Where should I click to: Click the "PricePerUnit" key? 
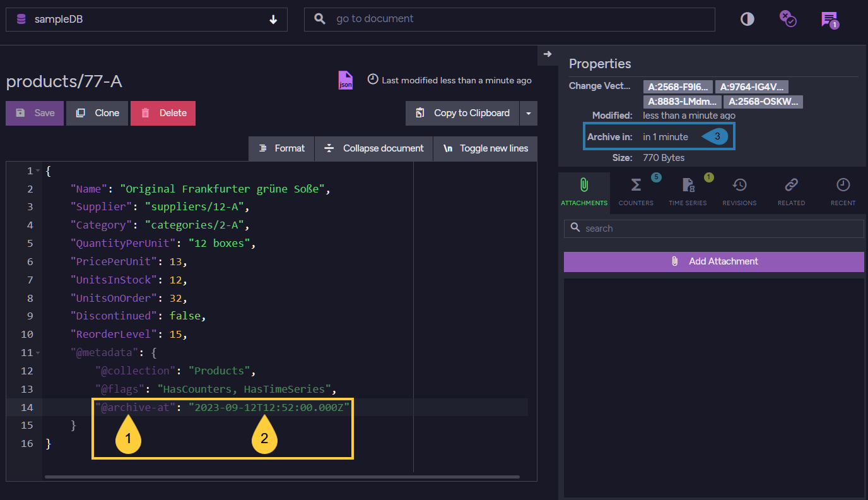click(113, 261)
